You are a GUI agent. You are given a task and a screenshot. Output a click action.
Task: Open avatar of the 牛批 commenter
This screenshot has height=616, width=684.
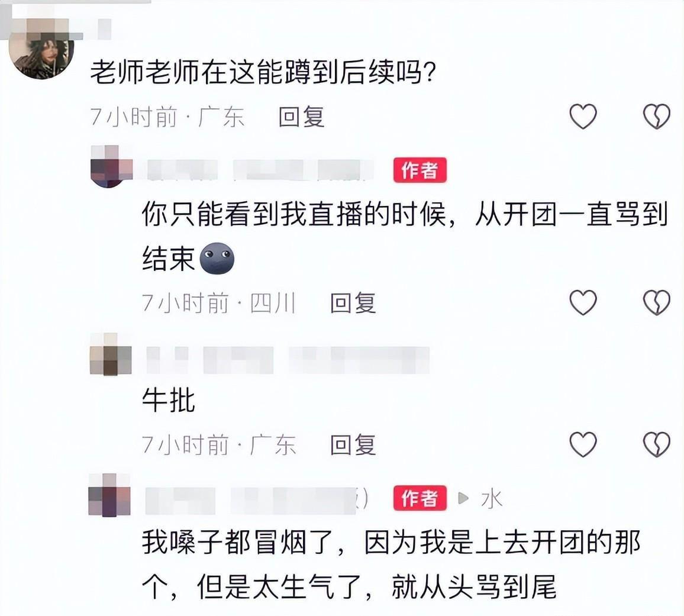(111, 354)
